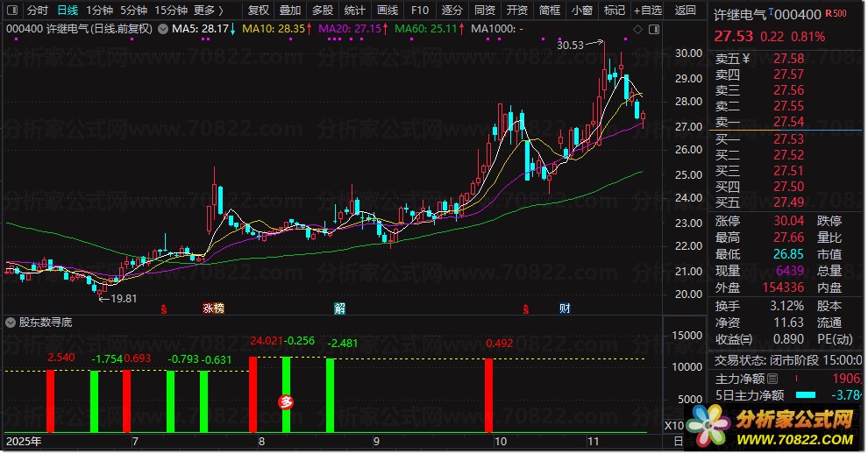Open the 日线.前复权 indicator dropdown arrow
This screenshot has width=868, height=454.
click(163, 29)
